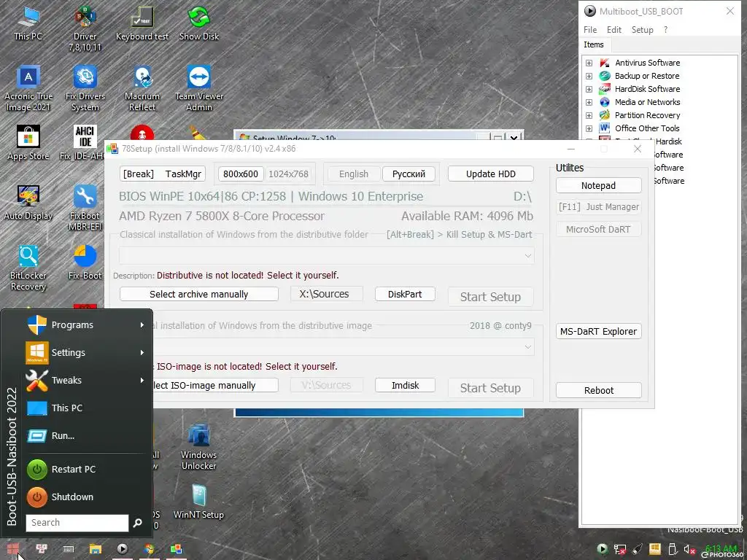Launch Keyboard test desktop shortcut

pos(142,23)
